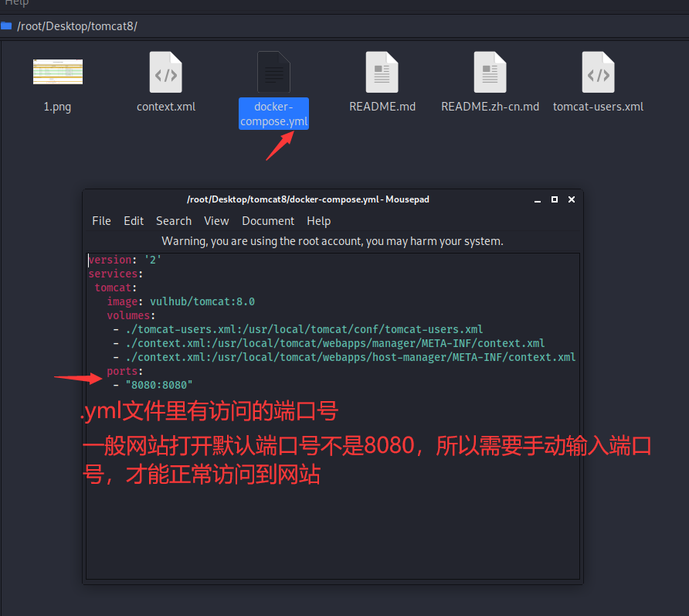Click the volumes: line in editor
689x616 pixels.
click(x=131, y=315)
